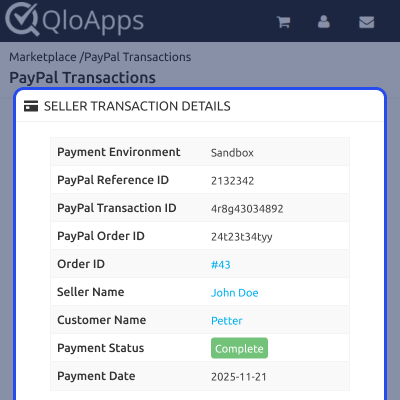This screenshot has width=400, height=400.
Task: Open customer Petter link
Action: point(227,321)
